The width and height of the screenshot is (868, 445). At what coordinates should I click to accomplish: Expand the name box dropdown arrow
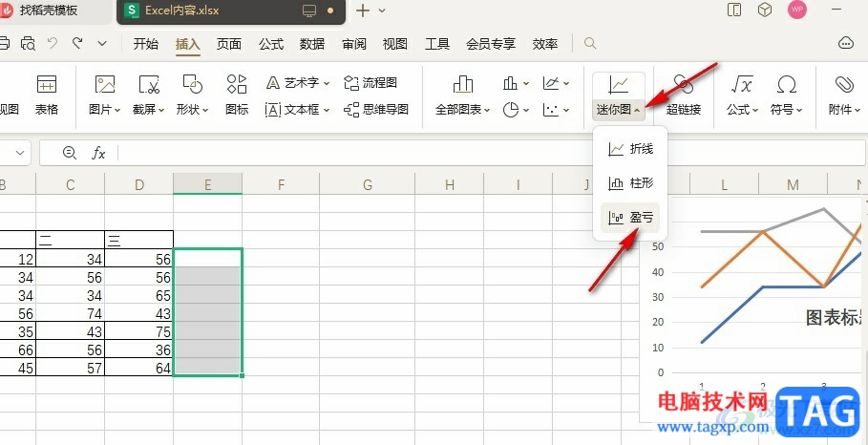21,154
